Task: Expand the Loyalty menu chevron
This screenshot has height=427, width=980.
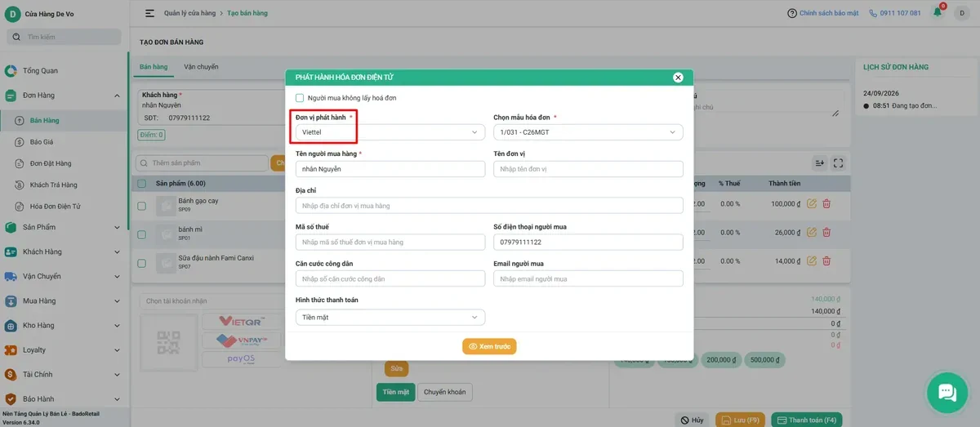Action: 117,350
